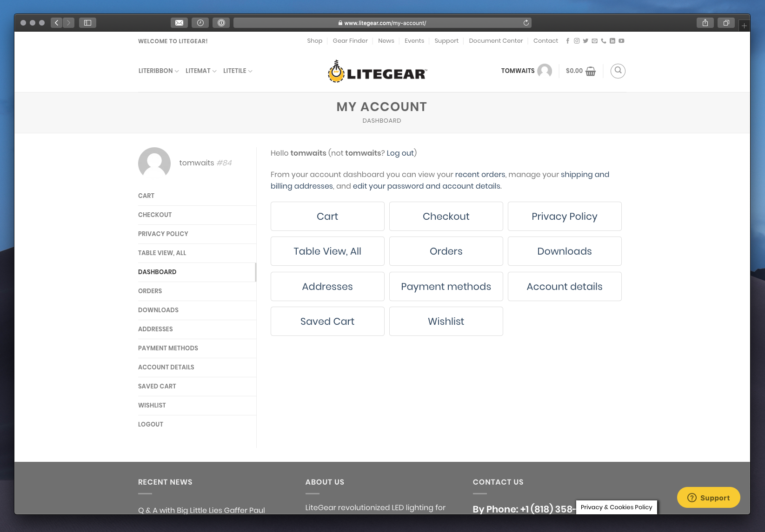765x532 pixels.
Task: Select CART in account sidebar
Action: coord(197,196)
